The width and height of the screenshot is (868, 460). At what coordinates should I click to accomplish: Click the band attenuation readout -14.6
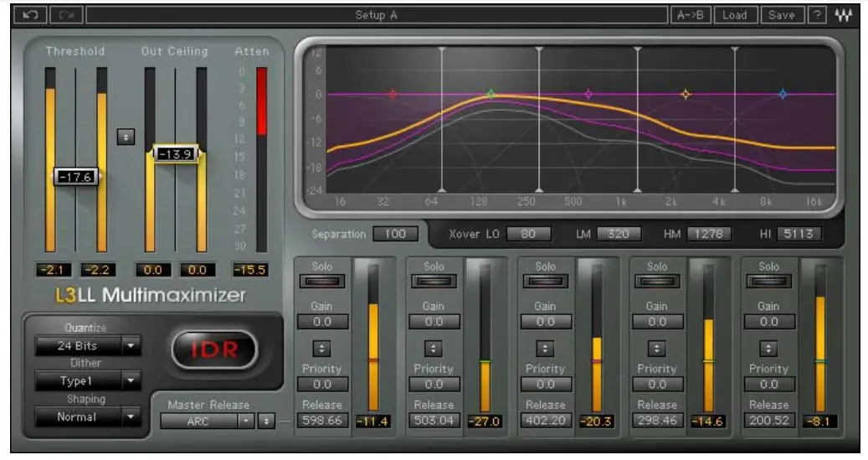click(x=709, y=421)
